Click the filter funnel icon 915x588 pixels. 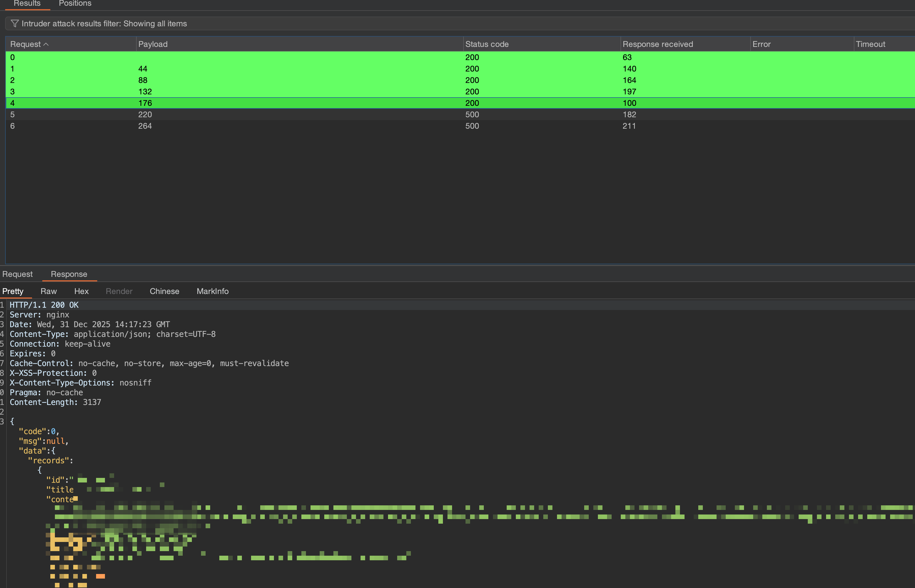pos(15,24)
